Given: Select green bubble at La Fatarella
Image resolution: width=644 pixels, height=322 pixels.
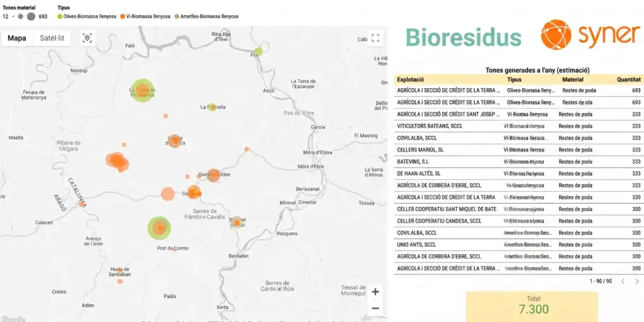Looking at the screenshot, I should 212,107.
